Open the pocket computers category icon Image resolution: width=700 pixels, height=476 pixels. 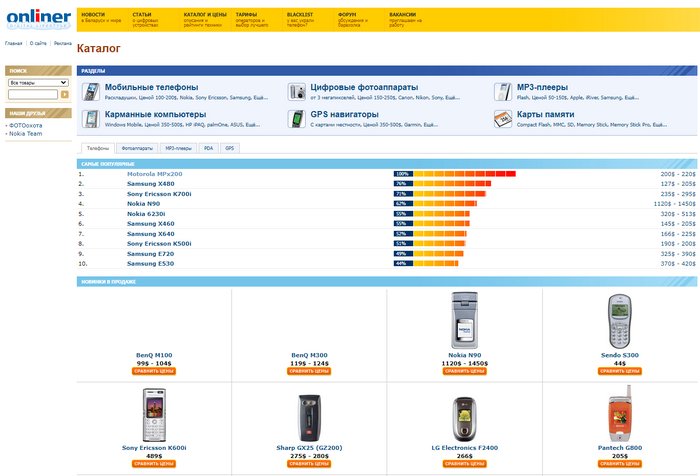(91, 119)
